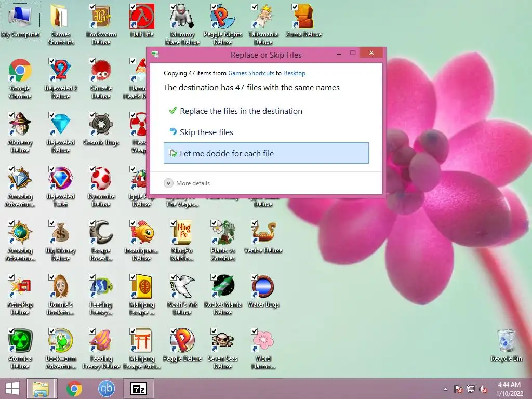Select the Talismania Deluxe icon
The width and height of the screenshot is (532, 399).
[263, 16]
